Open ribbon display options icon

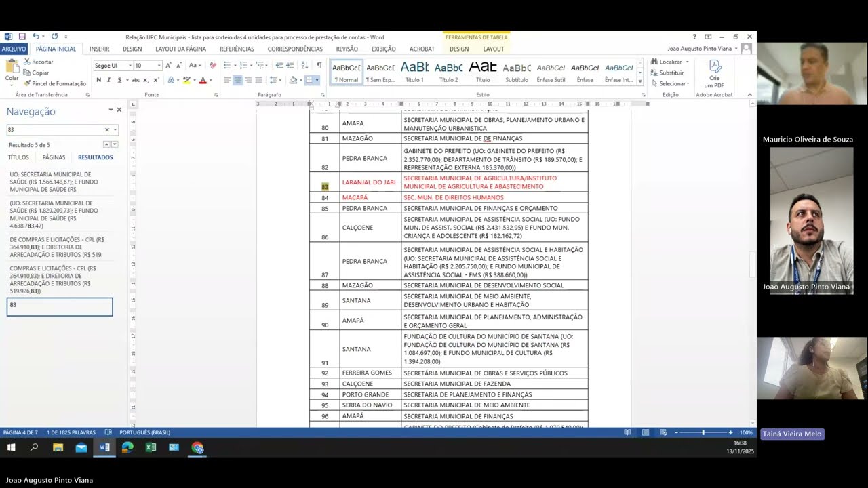[x=708, y=37]
